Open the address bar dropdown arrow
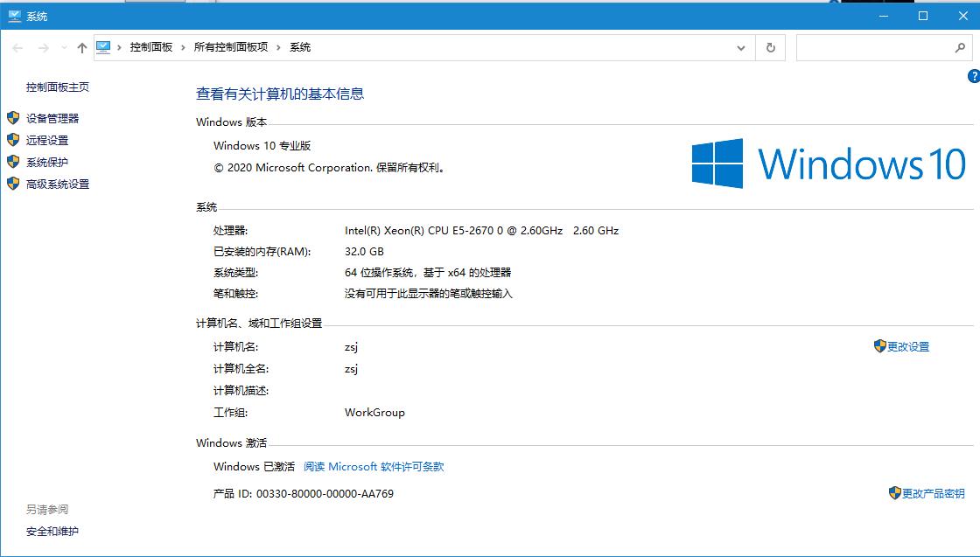The height and width of the screenshot is (557, 980). 740,47
